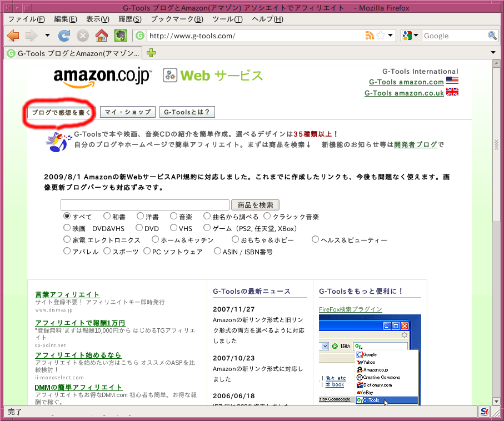Open the back/forward history dropdown arrow
This screenshot has width=504, height=421.
pos(47,36)
